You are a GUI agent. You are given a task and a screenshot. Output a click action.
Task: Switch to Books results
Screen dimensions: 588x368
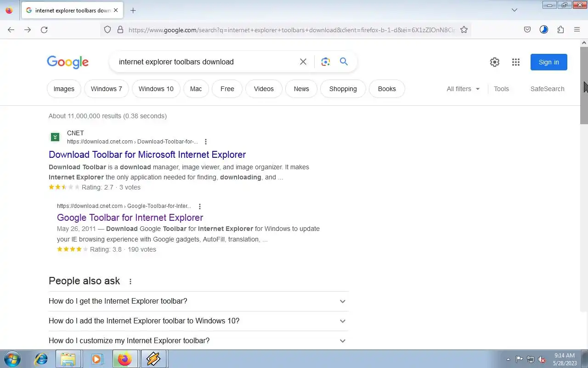(x=387, y=89)
